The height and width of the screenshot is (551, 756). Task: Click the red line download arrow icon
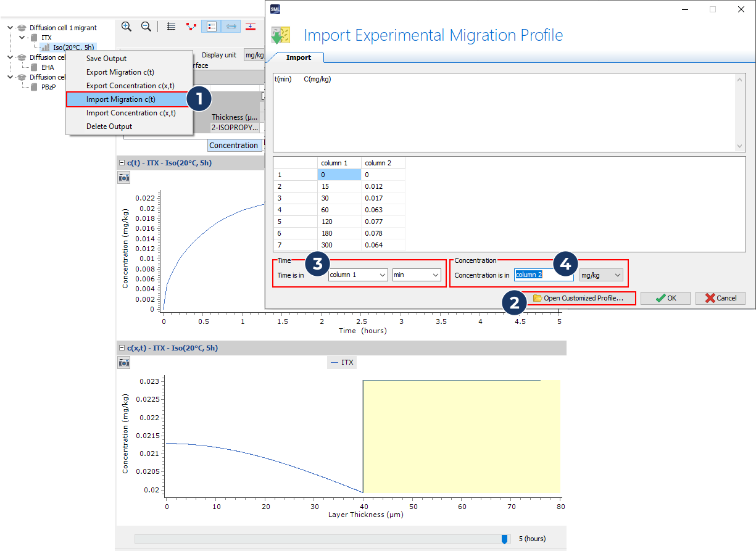pyautogui.click(x=251, y=27)
